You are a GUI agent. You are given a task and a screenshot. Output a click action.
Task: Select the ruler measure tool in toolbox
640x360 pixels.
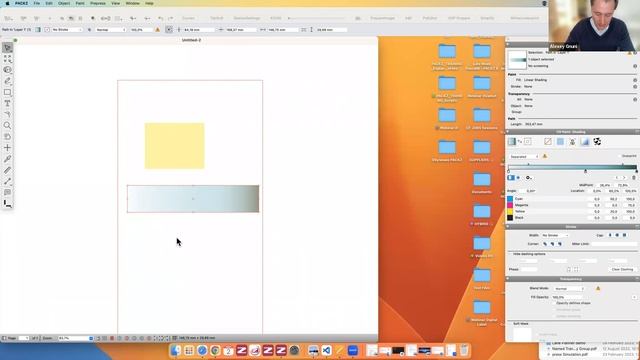pos(7,170)
